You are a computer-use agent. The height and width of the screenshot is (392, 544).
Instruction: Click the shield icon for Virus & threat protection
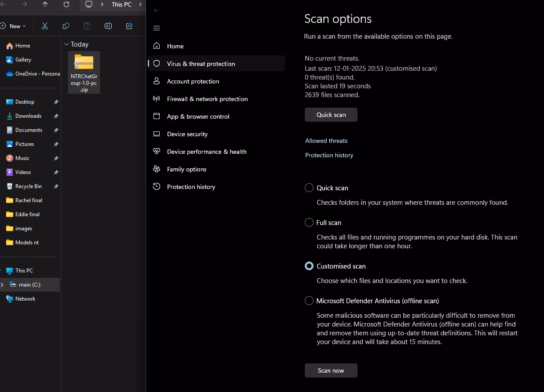pyautogui.click(x=157, y=63)
